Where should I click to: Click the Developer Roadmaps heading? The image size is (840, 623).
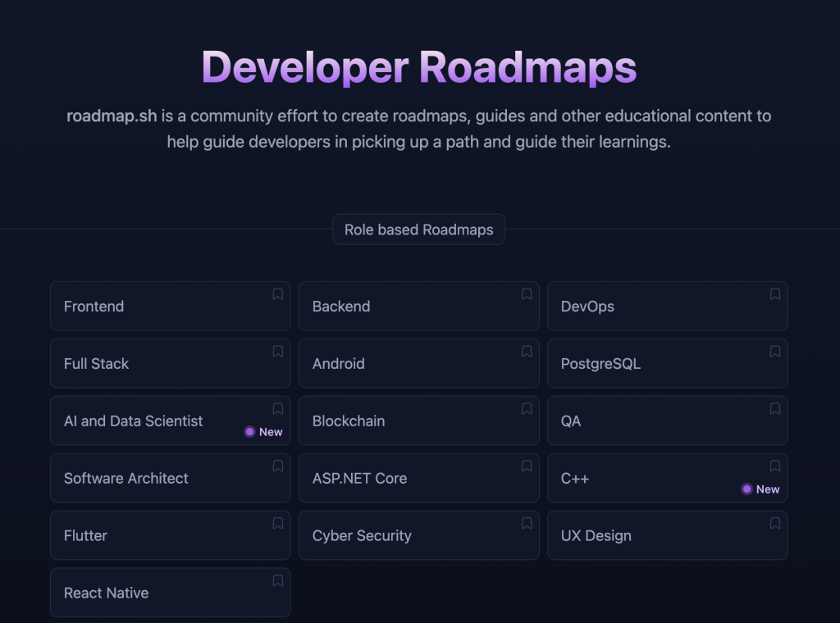419,67
